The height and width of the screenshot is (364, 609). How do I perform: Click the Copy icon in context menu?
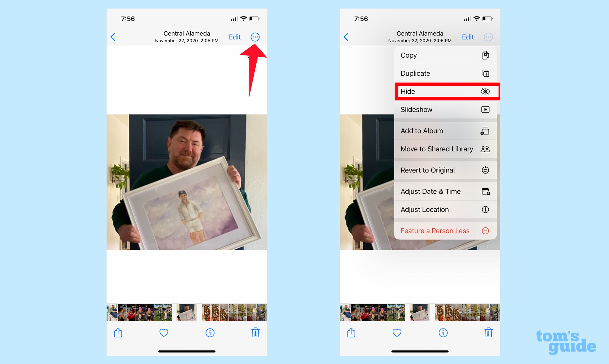click(486, 55)
